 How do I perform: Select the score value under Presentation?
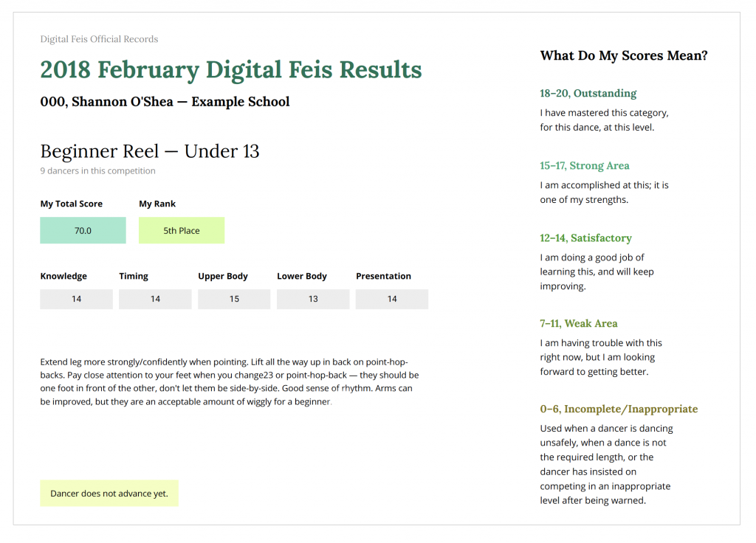(x=392, y=299)
